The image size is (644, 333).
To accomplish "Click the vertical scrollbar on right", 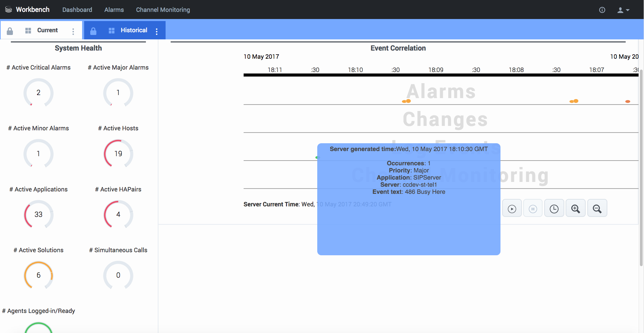I will (641, 153).
